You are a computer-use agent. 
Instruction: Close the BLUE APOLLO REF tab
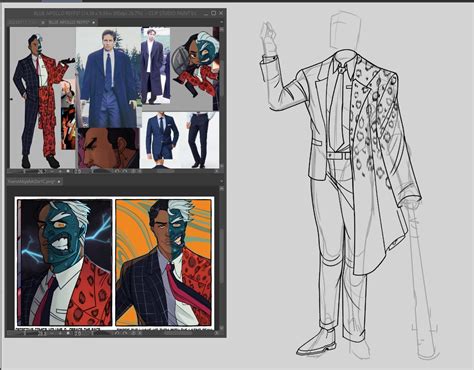coord(94,22)
